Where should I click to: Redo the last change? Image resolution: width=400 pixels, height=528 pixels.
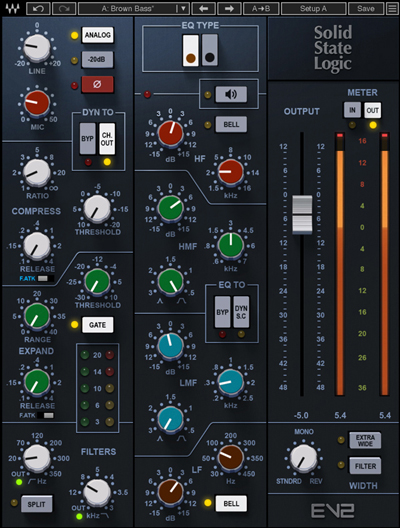click(x=64, y=8)
